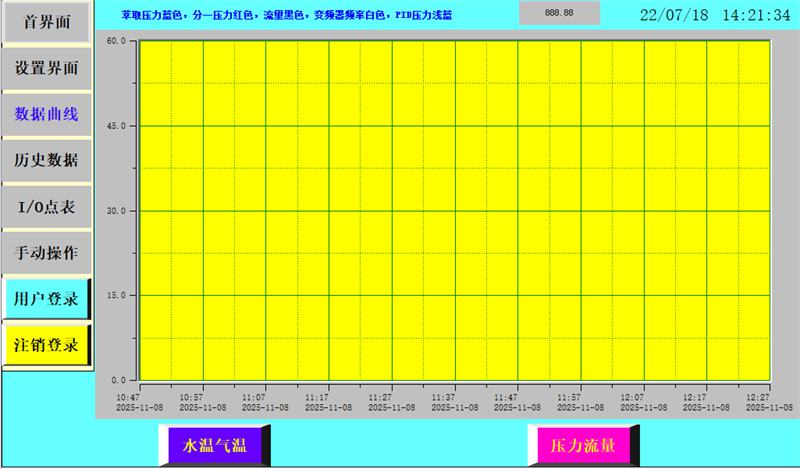The image size is (800, 469).
Task: Go to 设置界面 settings page
Action: (46, 69)
